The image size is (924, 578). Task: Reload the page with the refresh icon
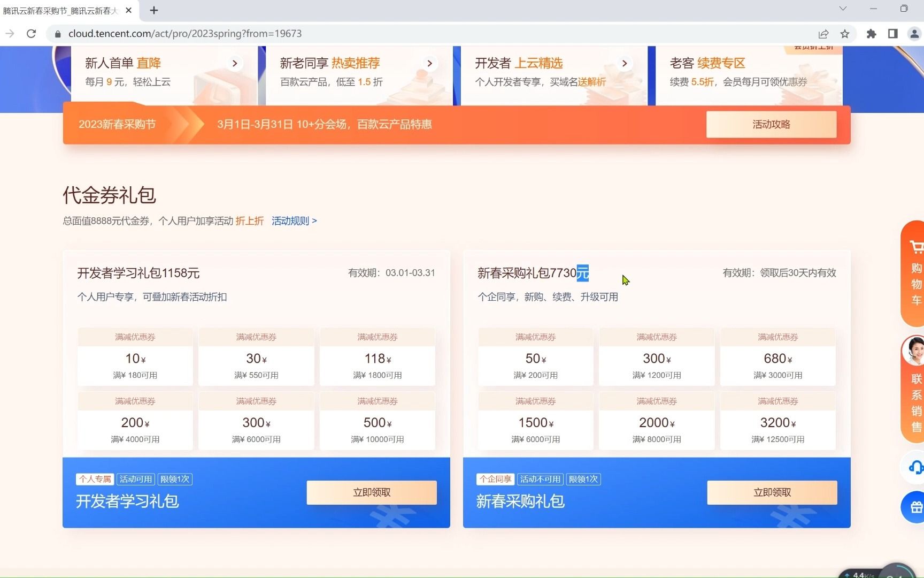tap(32, 34)
